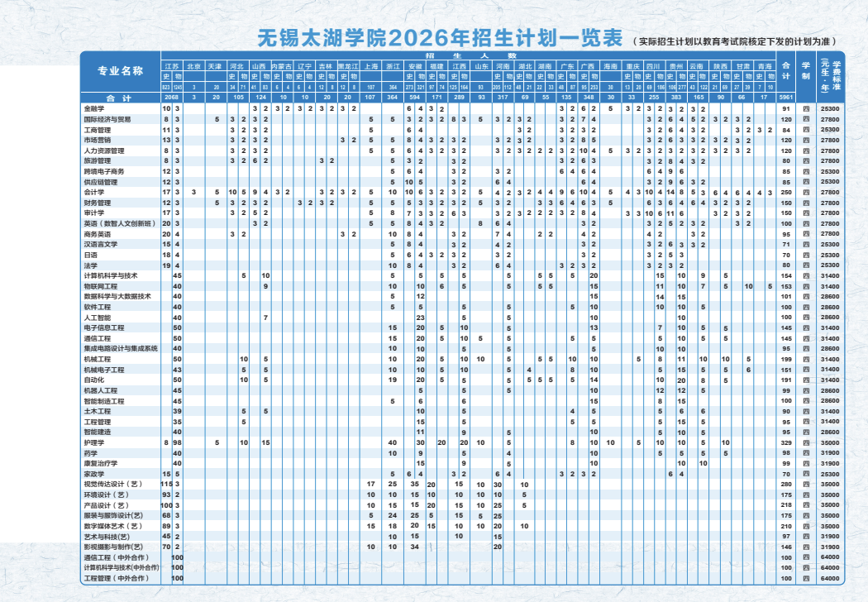
Task: Select the 浙江 province column header
Action: tap(393, 66)
